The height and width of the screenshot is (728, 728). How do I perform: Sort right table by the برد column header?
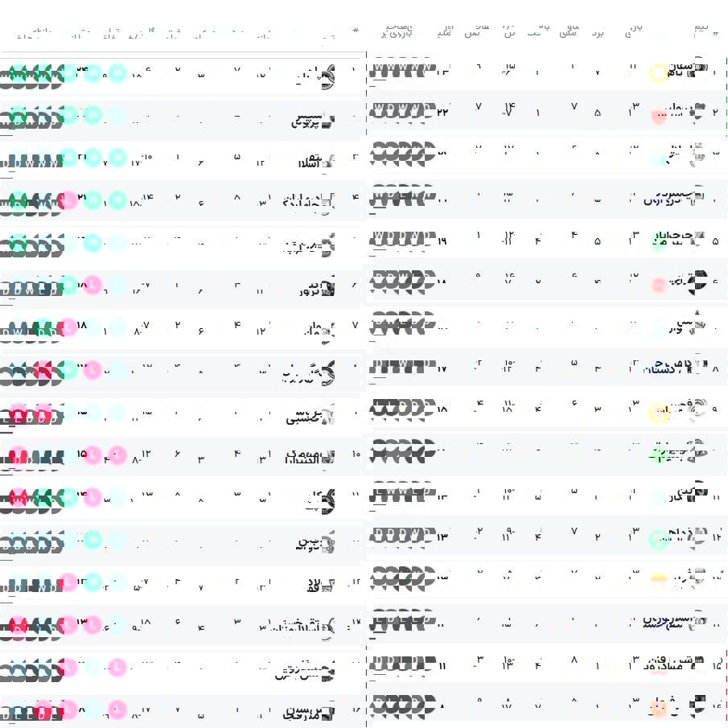click(x=598, y=32)
